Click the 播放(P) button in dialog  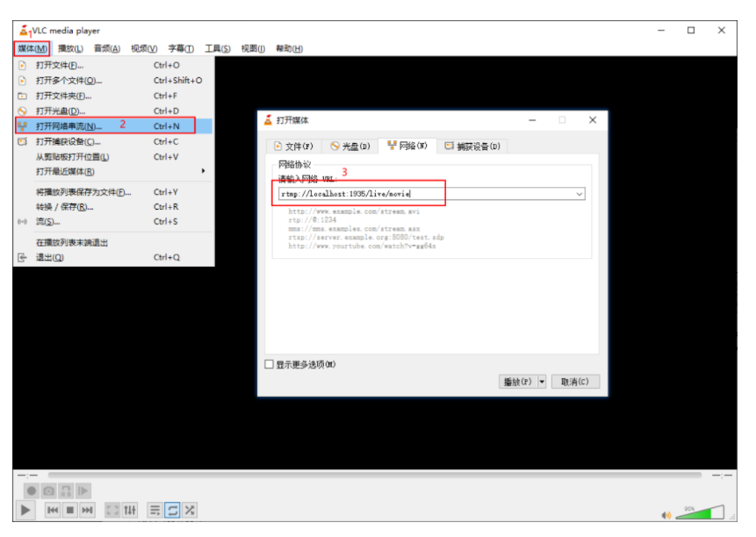click(518, 382)
